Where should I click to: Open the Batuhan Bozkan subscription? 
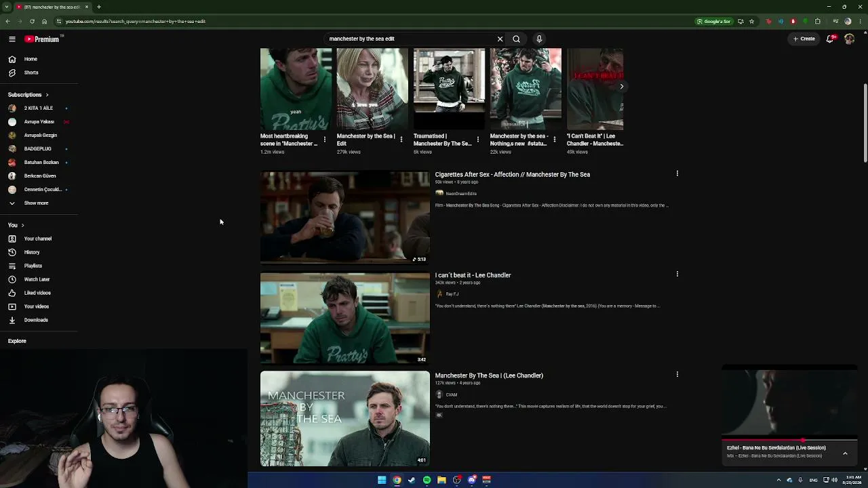pos(38,163)
